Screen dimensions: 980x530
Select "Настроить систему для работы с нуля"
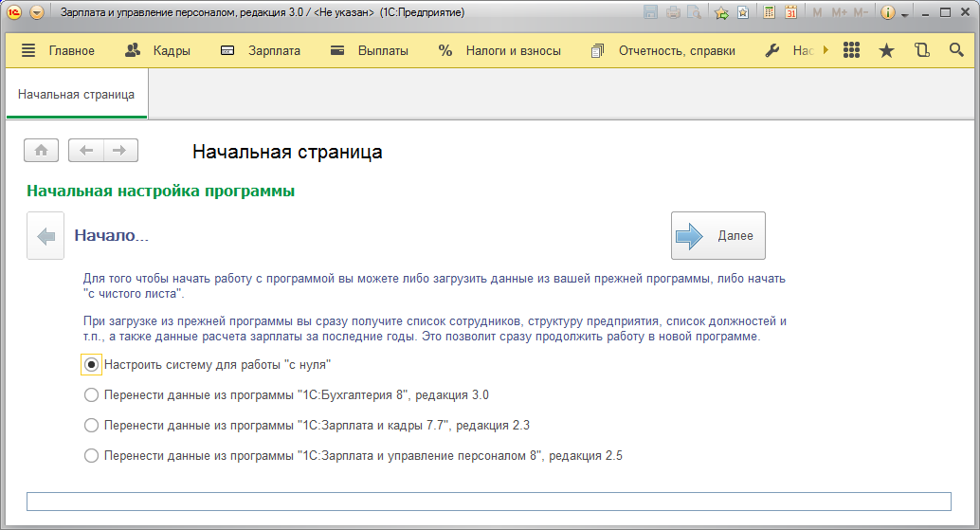tap(92, 364)
